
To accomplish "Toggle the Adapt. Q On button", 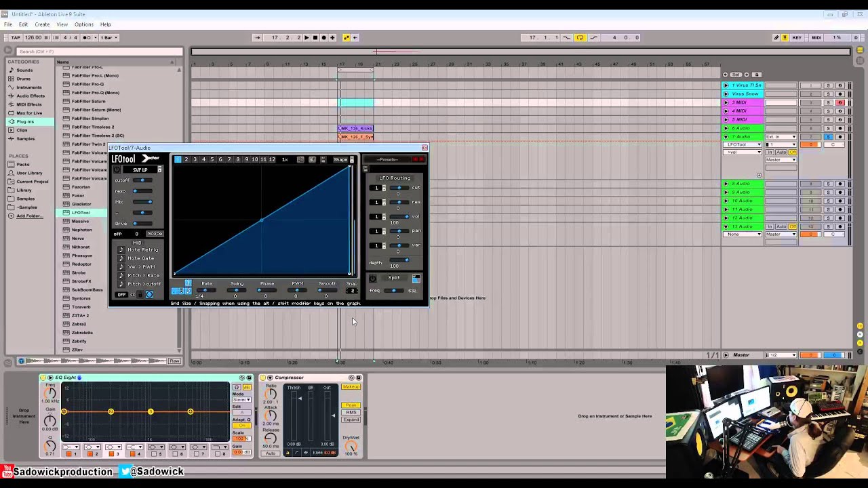I will 241,425.
